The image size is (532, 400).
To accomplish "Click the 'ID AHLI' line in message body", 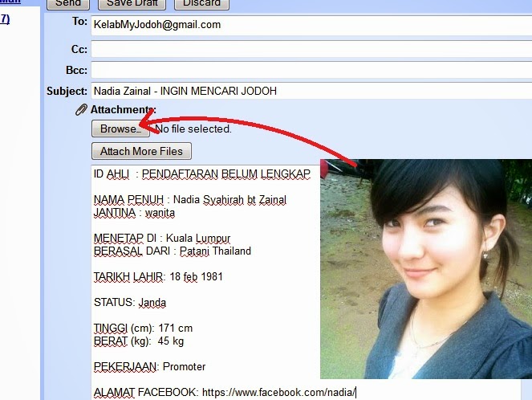I will pos(202,173).
